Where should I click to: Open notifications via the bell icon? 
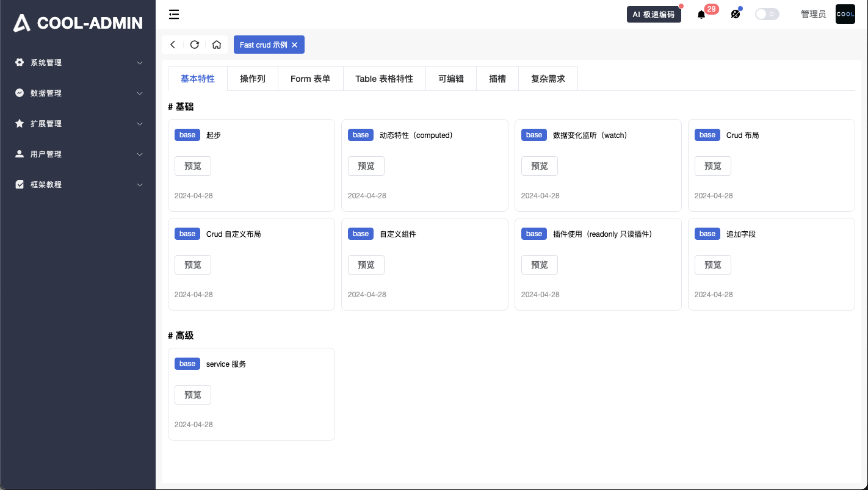[701, 14]
